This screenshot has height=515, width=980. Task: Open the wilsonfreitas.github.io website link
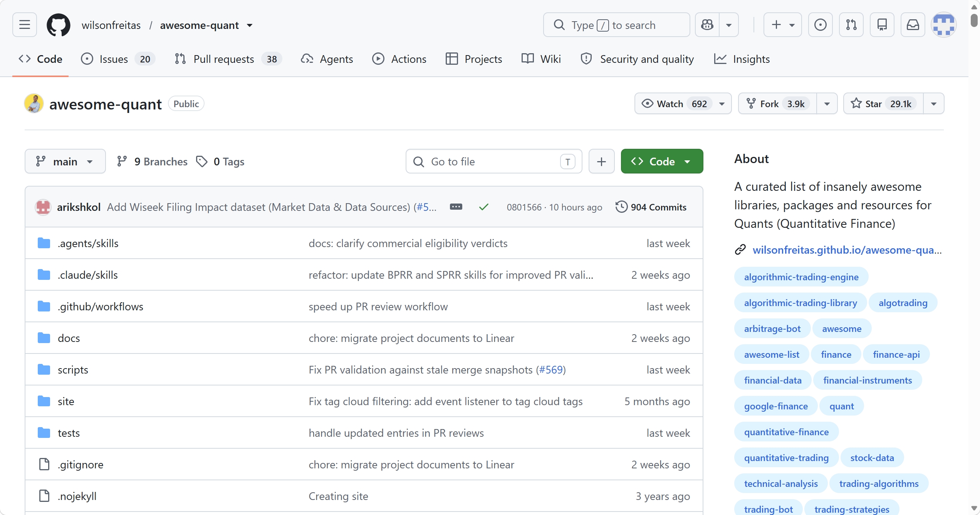(847, 250)
